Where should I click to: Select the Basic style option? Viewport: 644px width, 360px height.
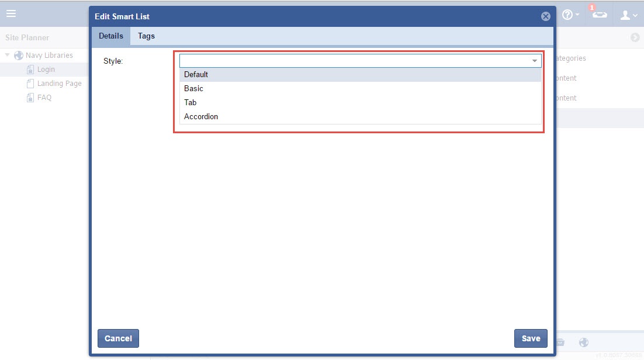pos(194,89)
